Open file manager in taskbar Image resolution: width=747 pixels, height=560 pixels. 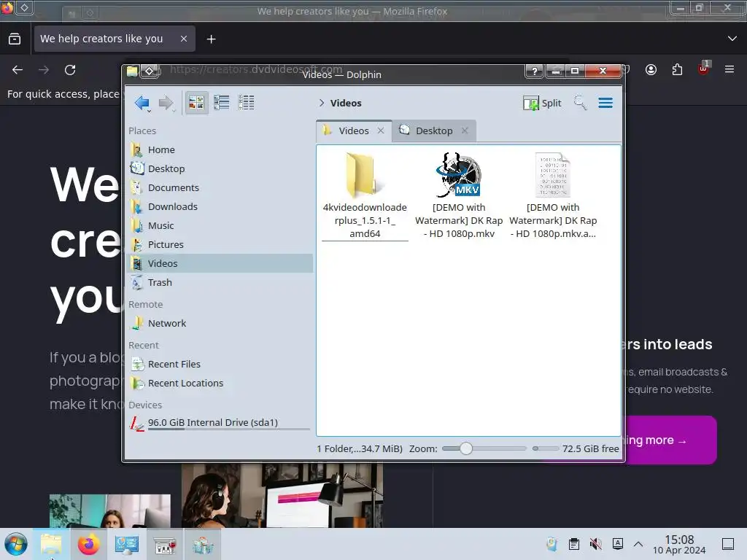tap(51, 544)
